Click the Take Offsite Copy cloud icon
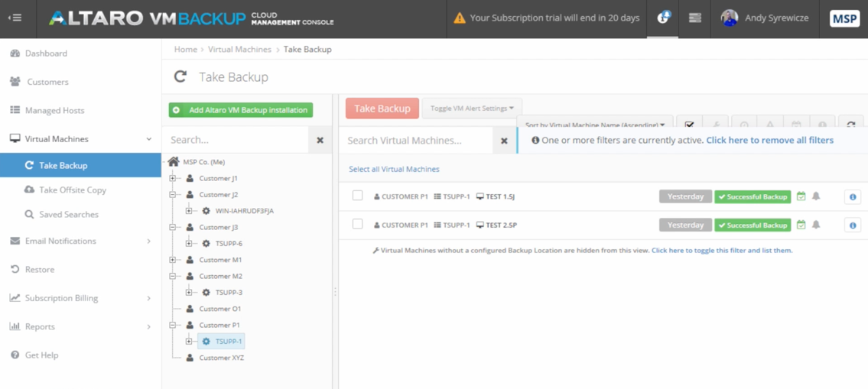 coord(29,190)
